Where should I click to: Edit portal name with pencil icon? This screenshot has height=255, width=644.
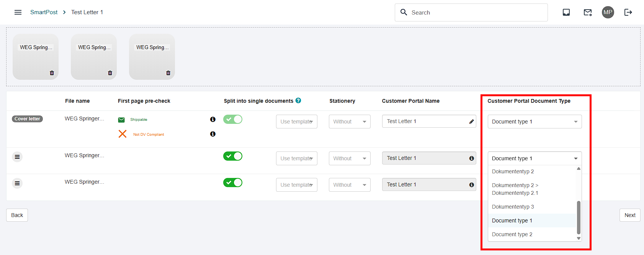tap(472, 122)
